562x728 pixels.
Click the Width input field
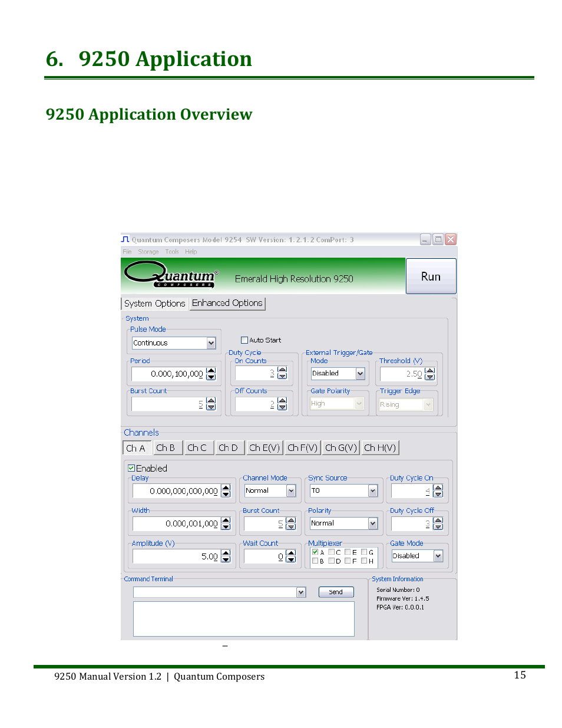point(176,523)
